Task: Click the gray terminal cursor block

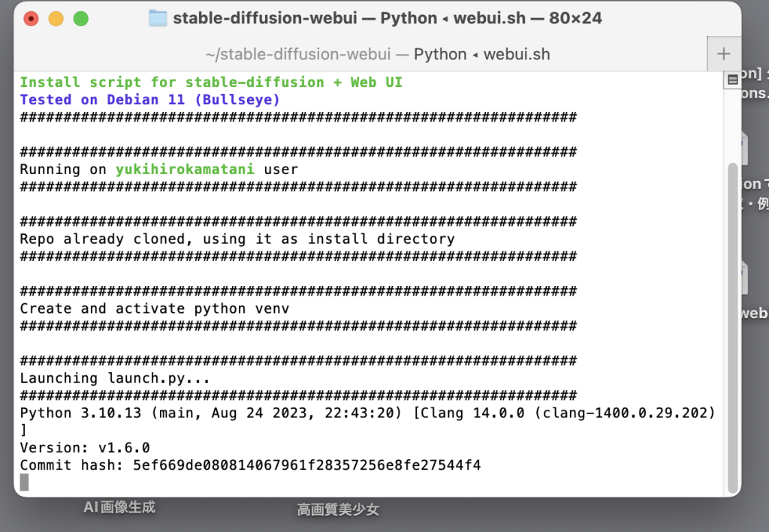Action: click(x=24, y=482)
